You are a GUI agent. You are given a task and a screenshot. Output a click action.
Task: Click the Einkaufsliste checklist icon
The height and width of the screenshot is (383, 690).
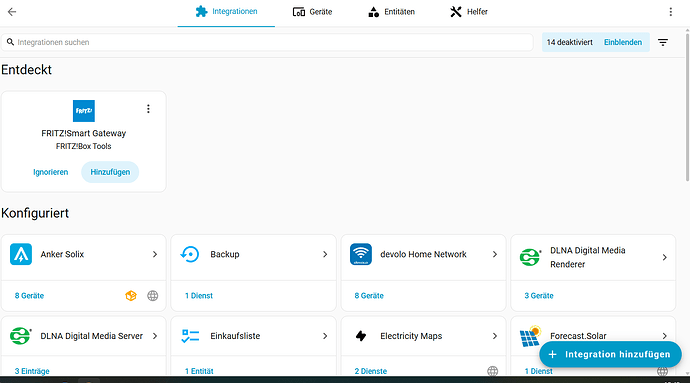click(x=190, y=336)
